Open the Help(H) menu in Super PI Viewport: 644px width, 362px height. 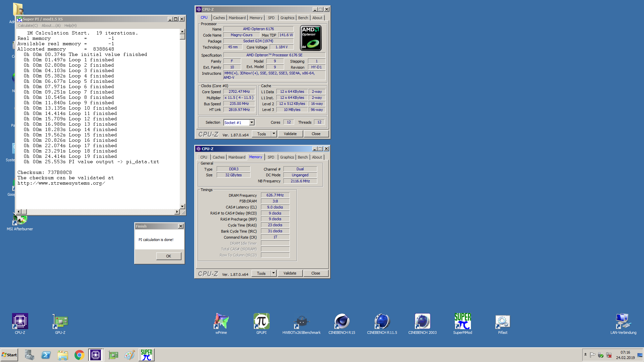point(70,25)
